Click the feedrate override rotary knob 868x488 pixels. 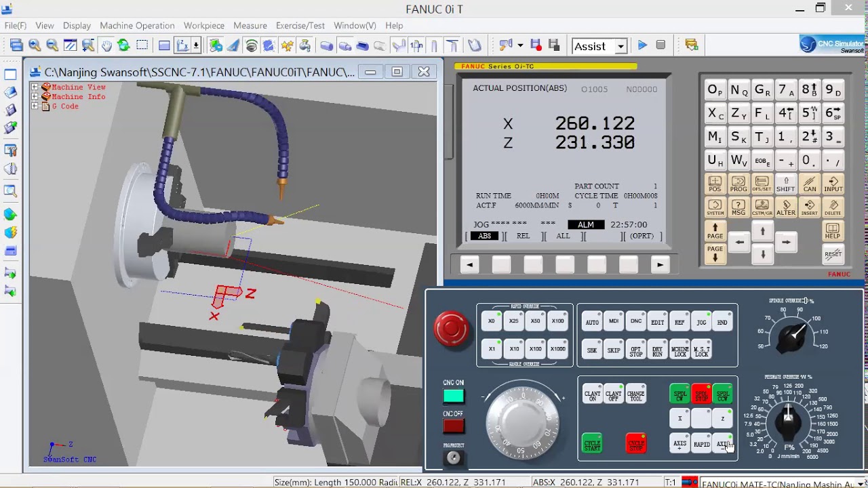[789, 421]
